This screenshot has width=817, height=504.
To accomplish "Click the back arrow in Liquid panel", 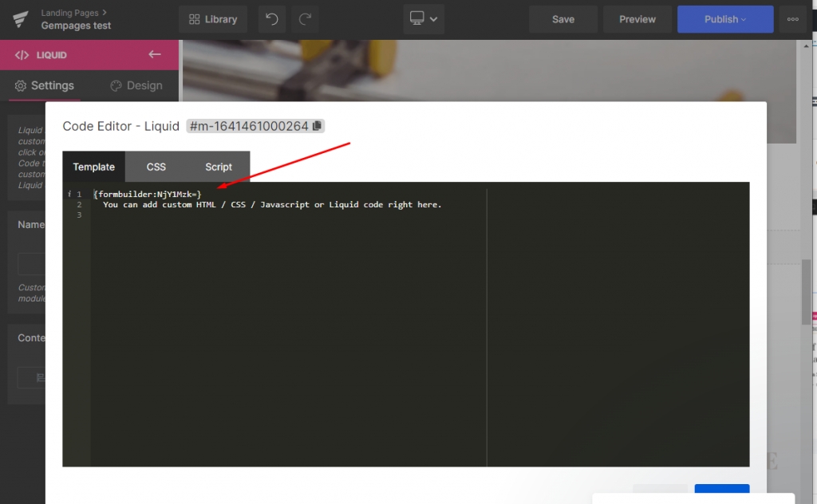I will click(x=155, y=55).
